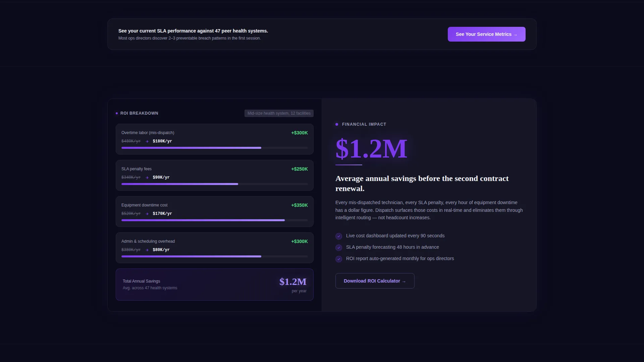644x362 pixels.
Task: Click the Overtime labor progress bar
Action: point(215,148)
